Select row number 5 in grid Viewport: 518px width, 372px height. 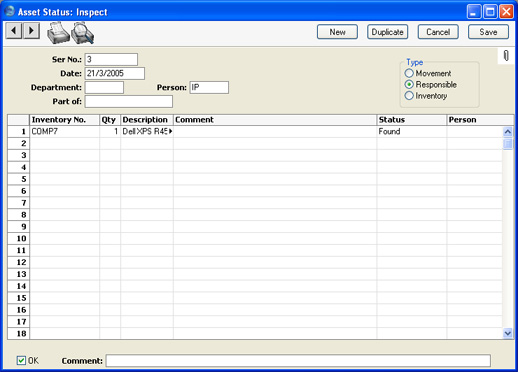(19, 179)
